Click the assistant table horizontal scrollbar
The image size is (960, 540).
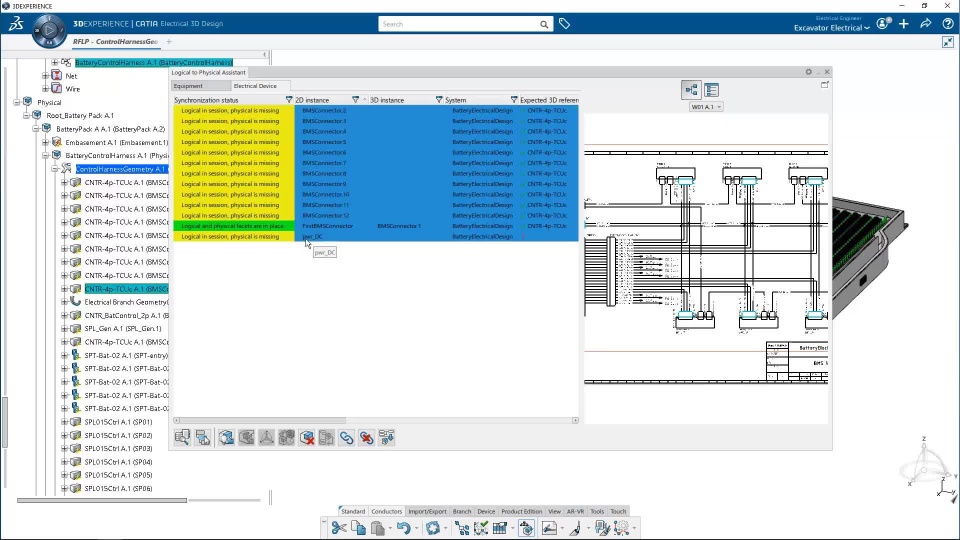(260, 421)
